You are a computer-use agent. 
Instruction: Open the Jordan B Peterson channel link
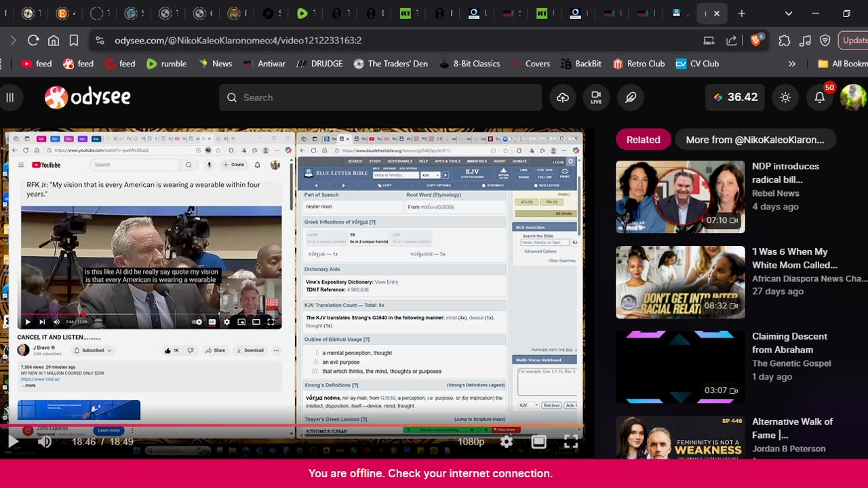point(789,449)
